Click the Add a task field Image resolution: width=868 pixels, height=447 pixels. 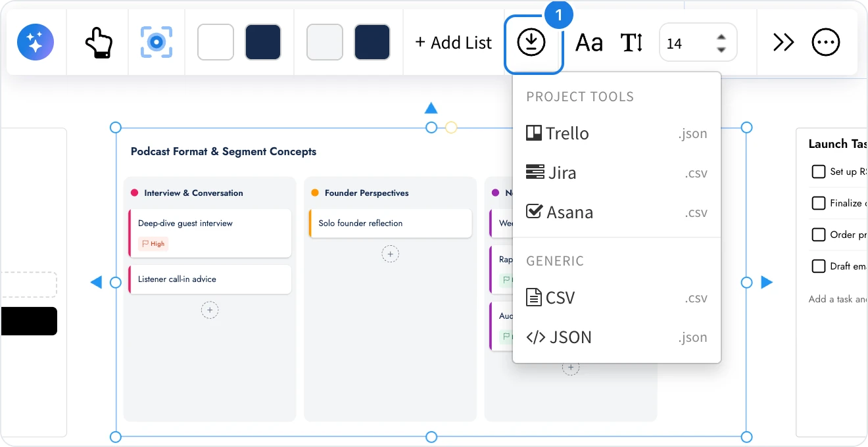point(838,299)
